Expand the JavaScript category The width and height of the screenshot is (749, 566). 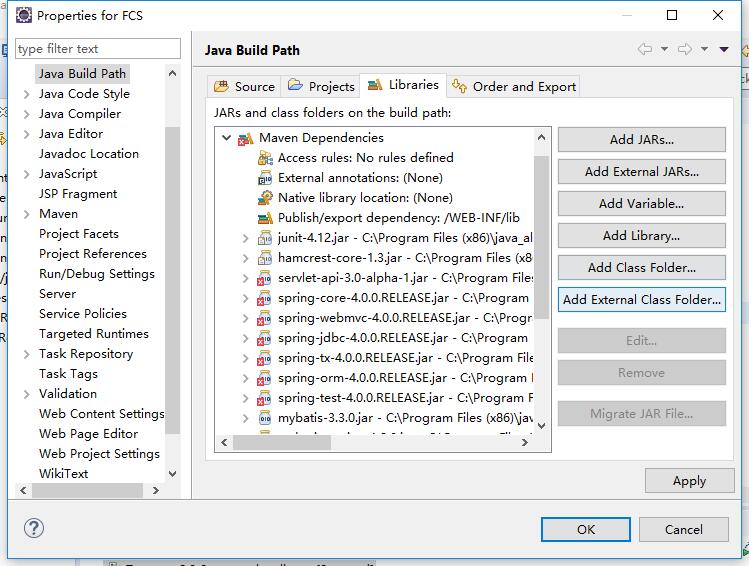pyautogui.click(x=27, y=174)
